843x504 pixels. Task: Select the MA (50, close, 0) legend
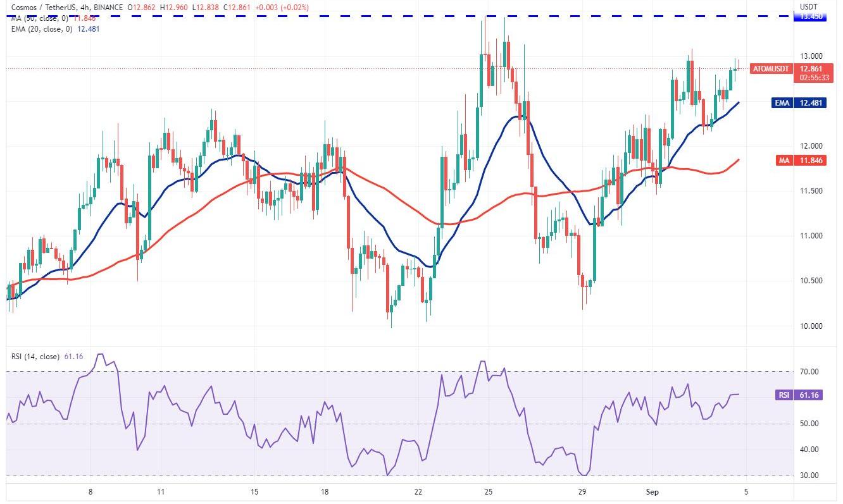coord(37,18)
